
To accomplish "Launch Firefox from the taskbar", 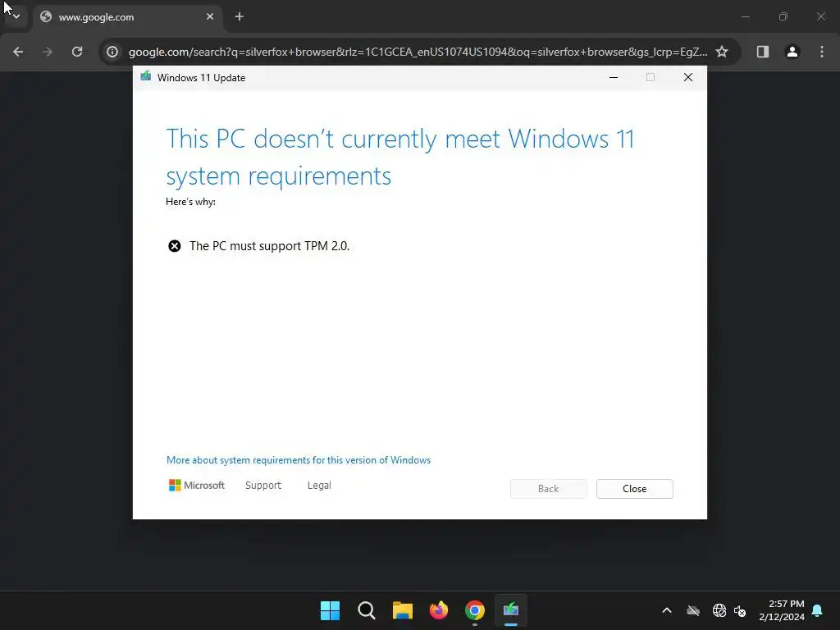I will tap(439, 610).
